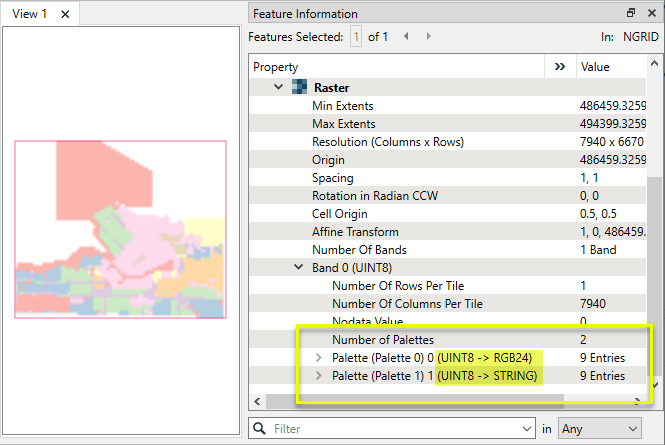Collapse the Raster tree node
Screen dimensions: 665x445
(279, 88)
